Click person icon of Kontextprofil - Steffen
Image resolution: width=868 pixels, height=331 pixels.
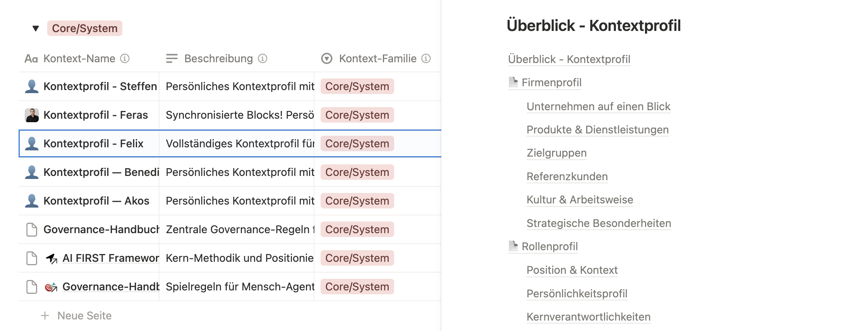pyautogui.click(x=32, y=86)
